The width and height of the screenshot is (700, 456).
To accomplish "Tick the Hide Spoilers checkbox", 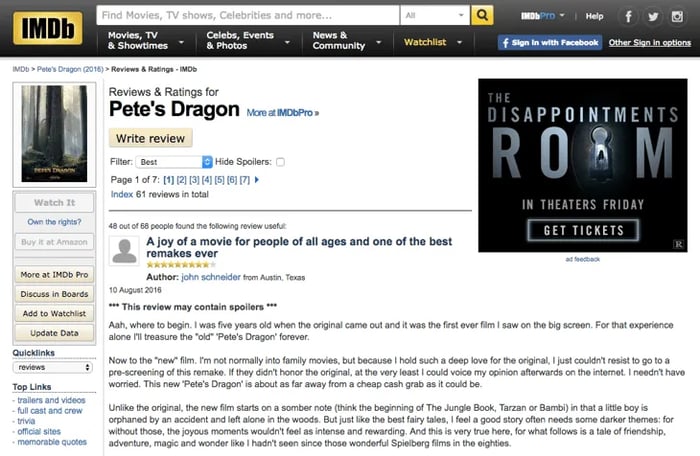I will (x=280, y=162).
